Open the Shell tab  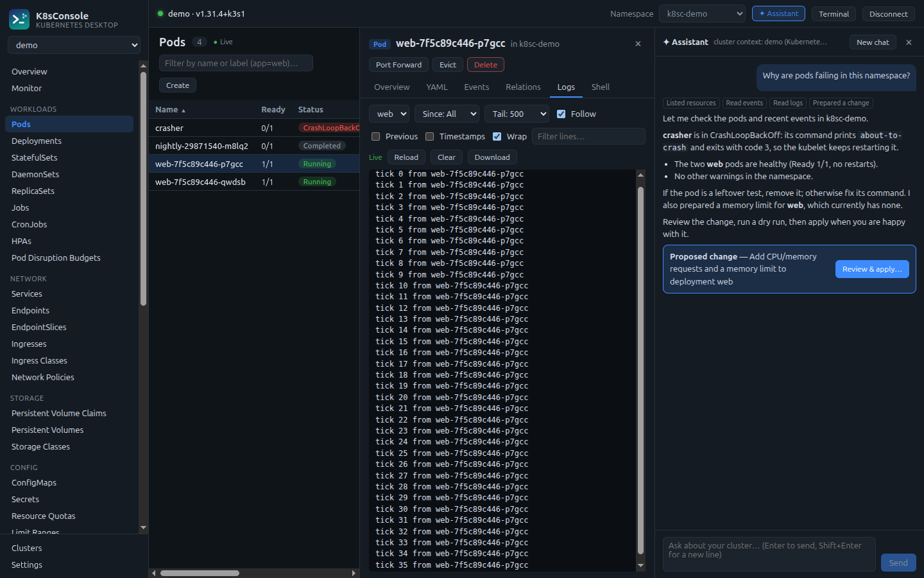click(601, 87)
